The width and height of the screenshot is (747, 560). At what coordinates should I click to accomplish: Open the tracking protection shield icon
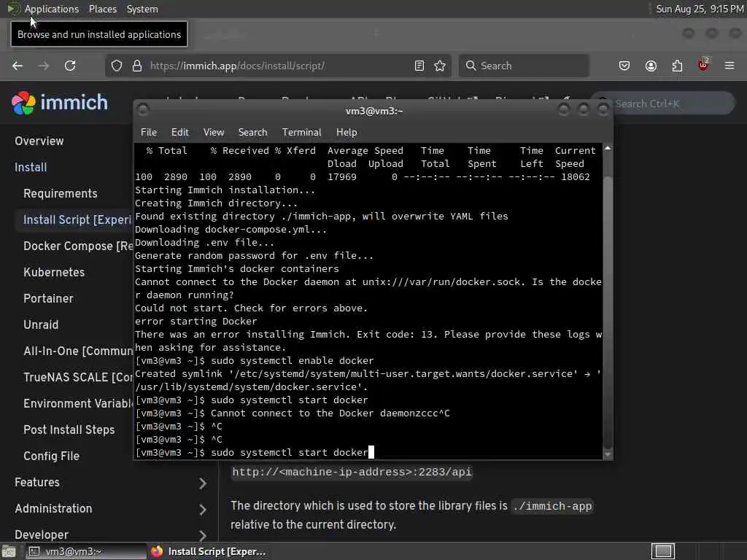117,66
